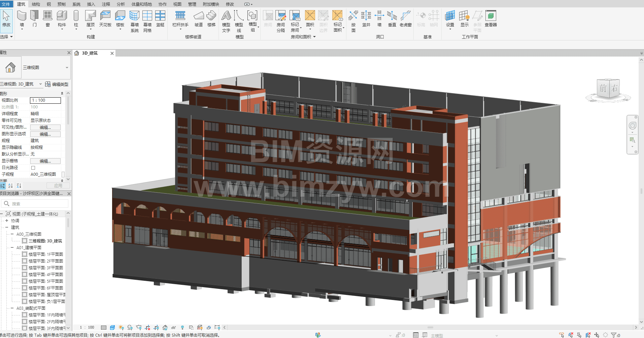Select the Railing (栏杆扶手) tool

coord(180,19)
